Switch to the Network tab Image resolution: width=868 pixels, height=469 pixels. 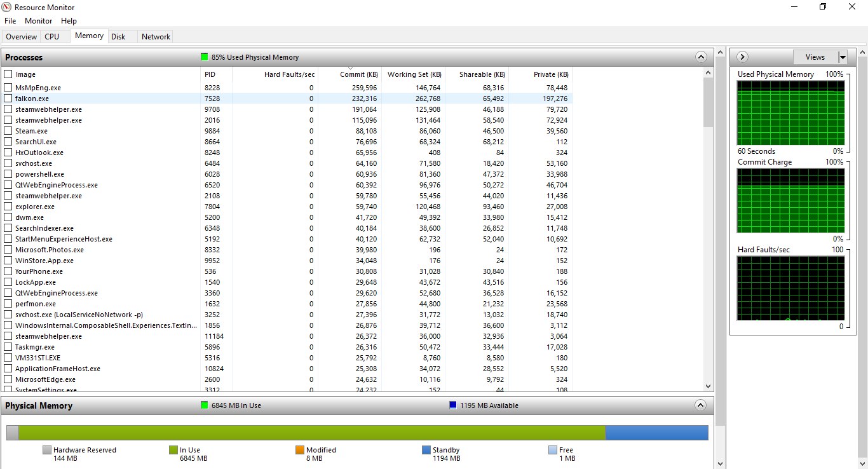[156, 37]
